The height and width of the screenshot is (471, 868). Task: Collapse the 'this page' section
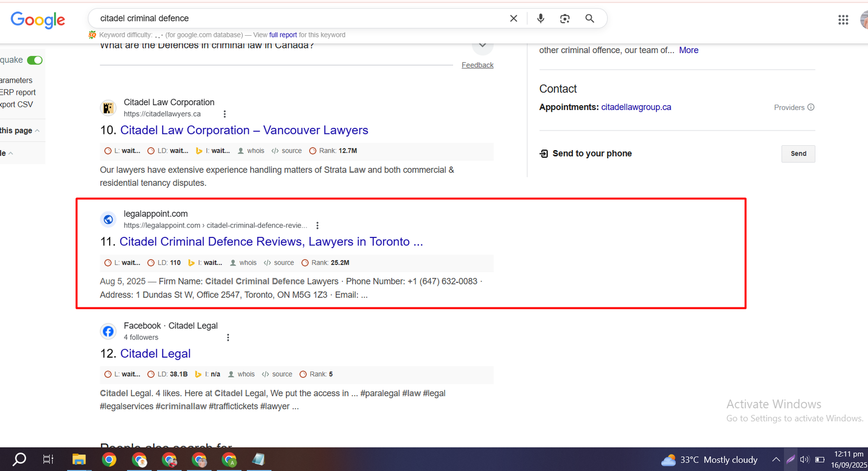tap(37, 131)
